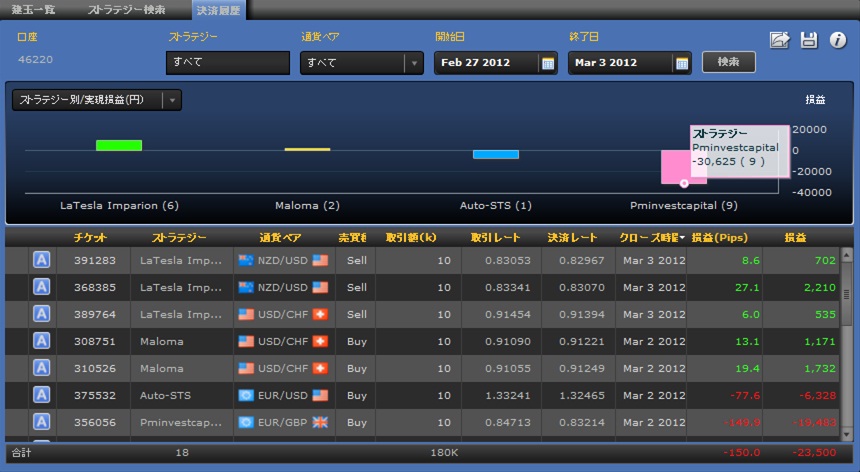Screen dimensions: 860x472
Task: Switch to the 建玉一覧 tab
Action: (x=33, y=10)
